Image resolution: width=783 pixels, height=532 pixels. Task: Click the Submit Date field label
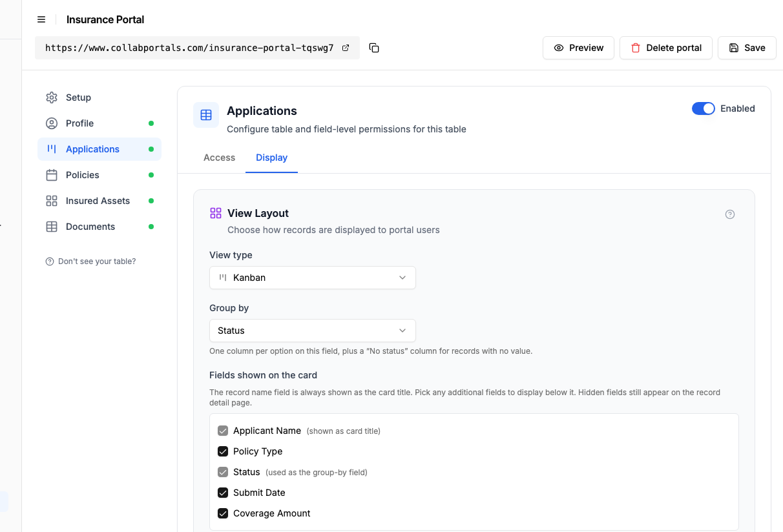point(259,493)
